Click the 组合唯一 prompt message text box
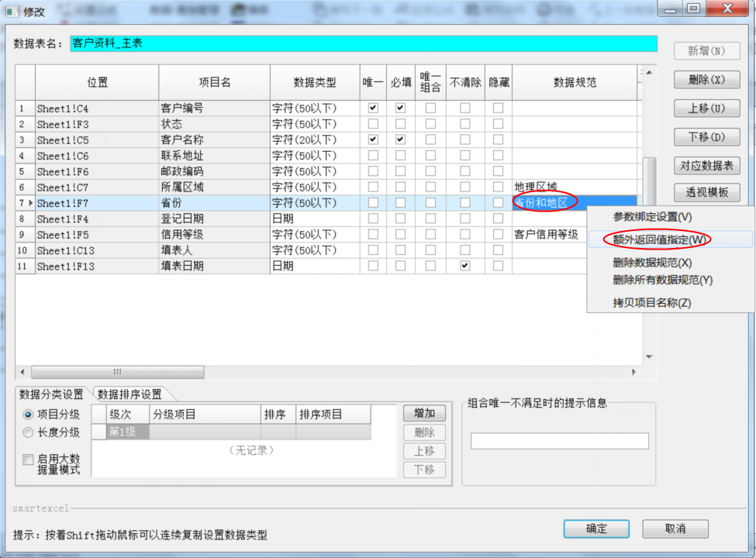756x558 pixels. [560, 441]
